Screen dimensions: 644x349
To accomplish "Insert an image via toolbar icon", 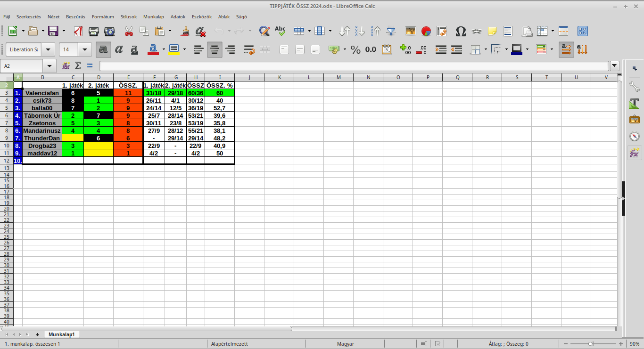I will (411, 31).
